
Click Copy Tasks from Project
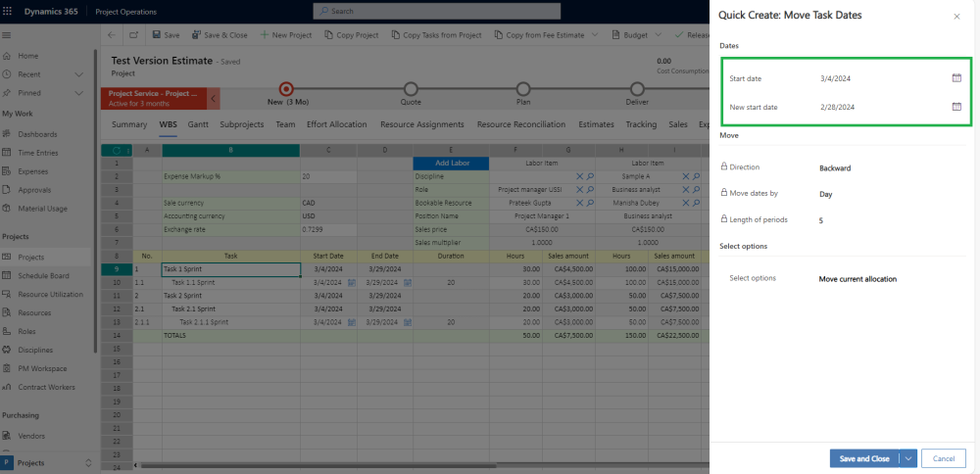pyautogui.click(x=437, y=35)
